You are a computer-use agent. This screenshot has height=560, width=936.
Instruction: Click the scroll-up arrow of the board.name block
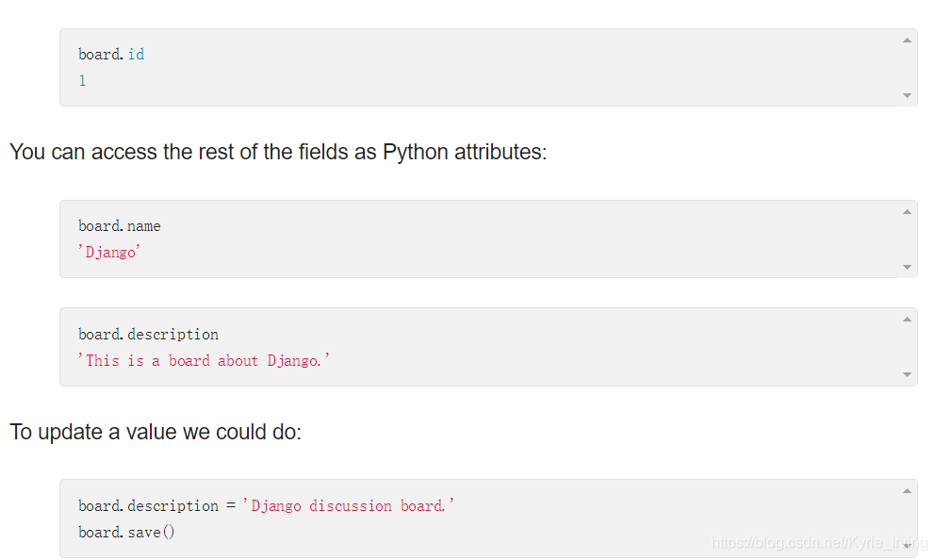point(907,212)
